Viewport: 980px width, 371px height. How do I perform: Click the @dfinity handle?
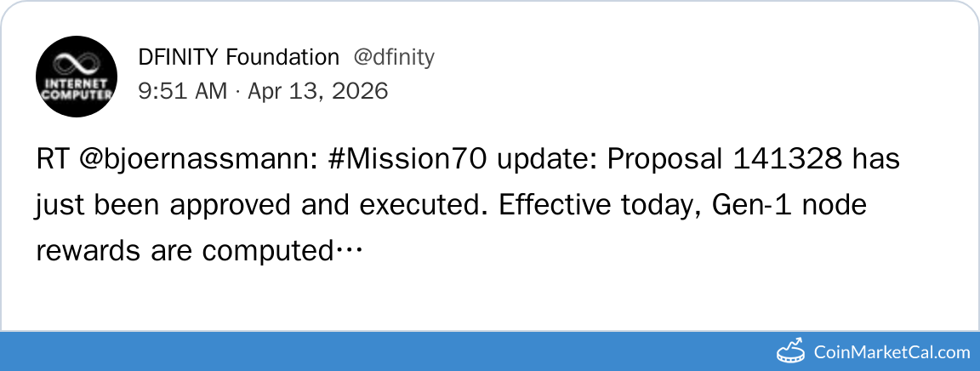point(394,58)
